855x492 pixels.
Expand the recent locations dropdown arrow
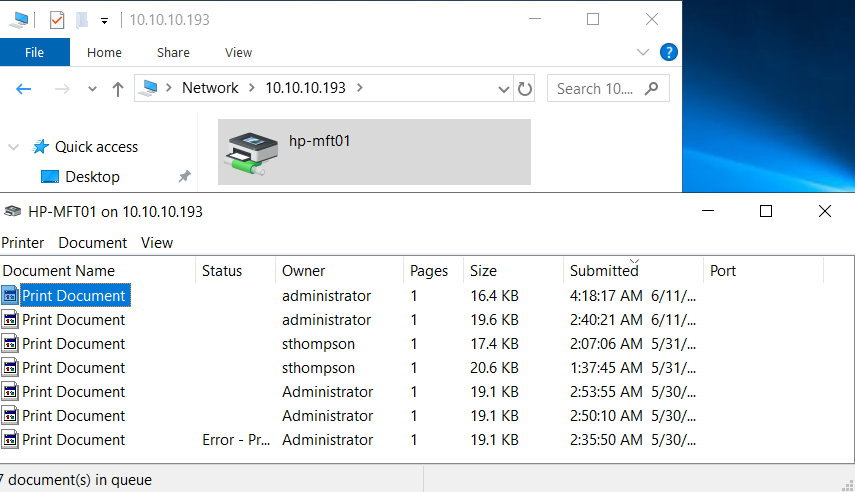92,89
